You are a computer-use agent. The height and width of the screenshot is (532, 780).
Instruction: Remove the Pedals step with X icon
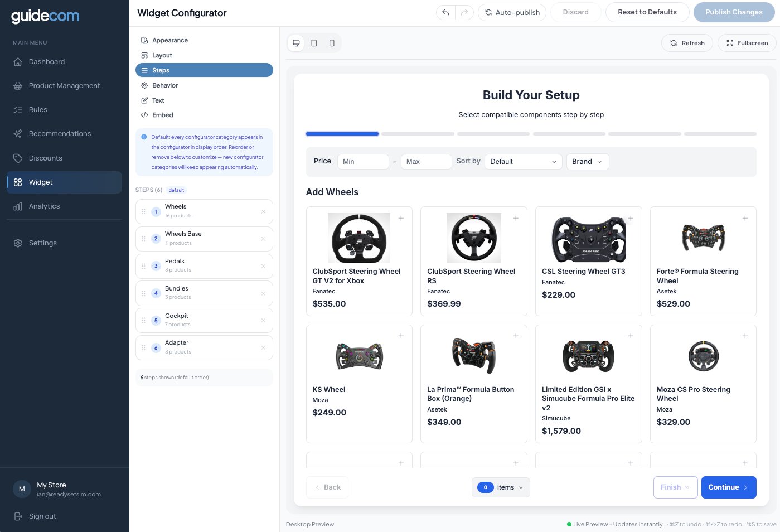[x=263, y=266]
